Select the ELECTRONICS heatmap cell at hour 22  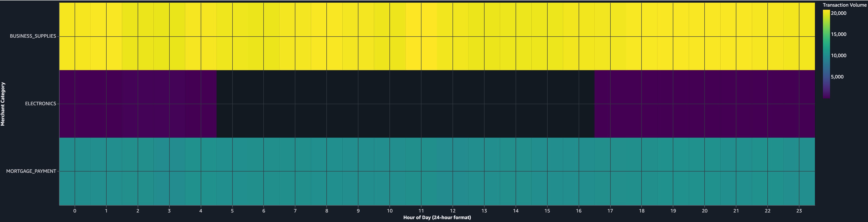coord(768,104)
